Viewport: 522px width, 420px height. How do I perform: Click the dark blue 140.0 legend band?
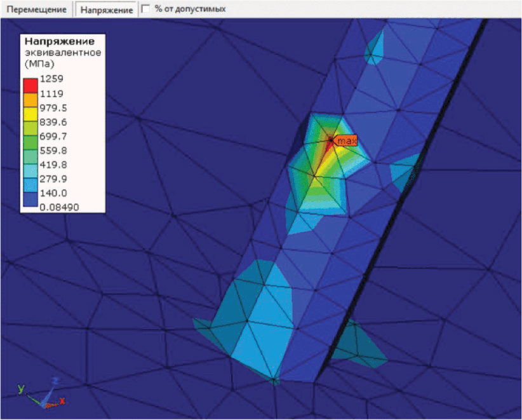coord(30,199)
